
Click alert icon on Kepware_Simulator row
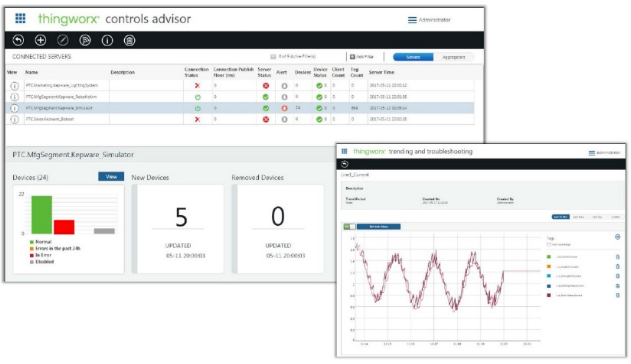coord(284,108)
